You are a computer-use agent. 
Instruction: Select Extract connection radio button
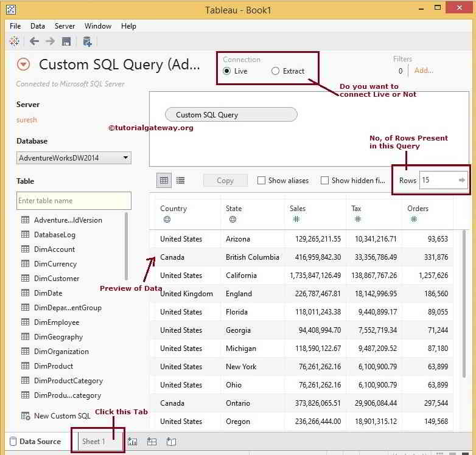275,71
